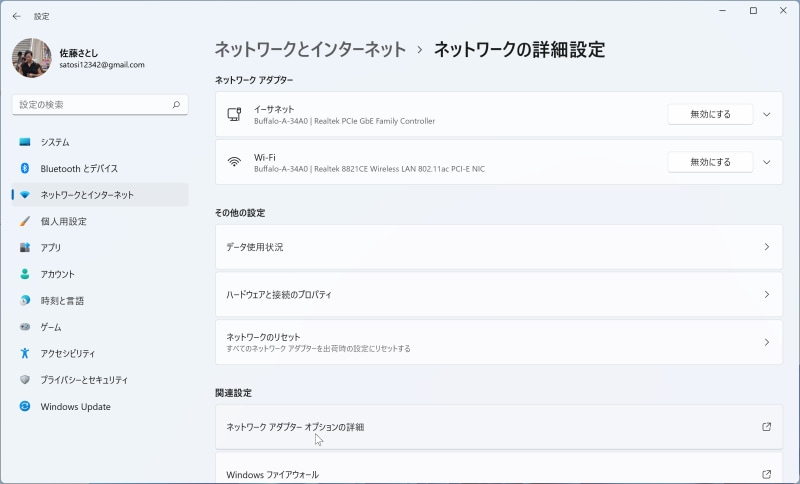
Task: Select システム in the sidebar
Action: [x=55, y=142]
